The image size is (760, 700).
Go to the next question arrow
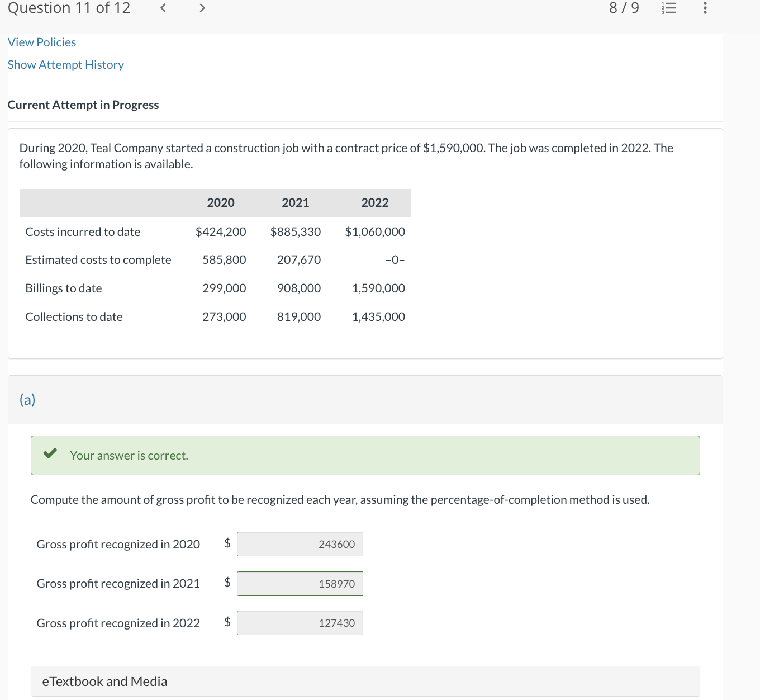[x=202, y=8]
